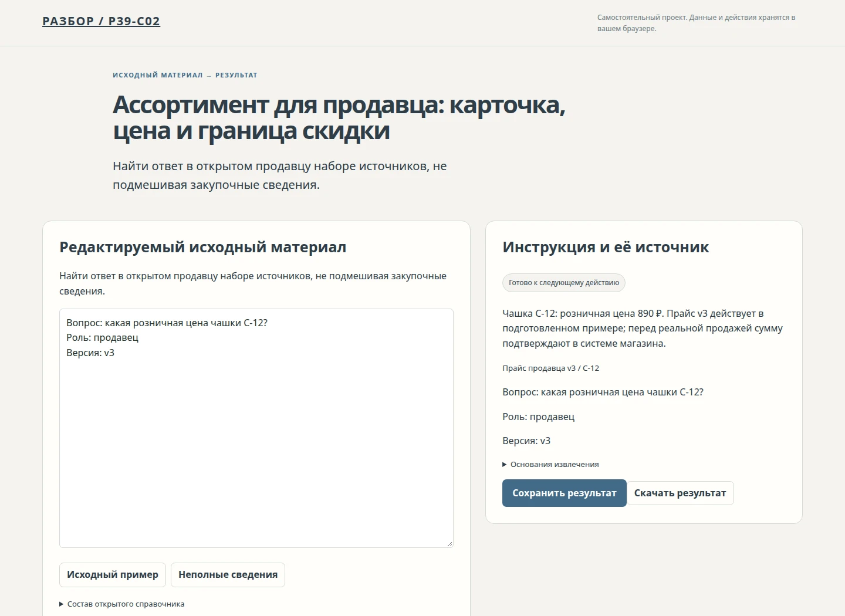Click the Сохранить результат button

click(564, 493)
